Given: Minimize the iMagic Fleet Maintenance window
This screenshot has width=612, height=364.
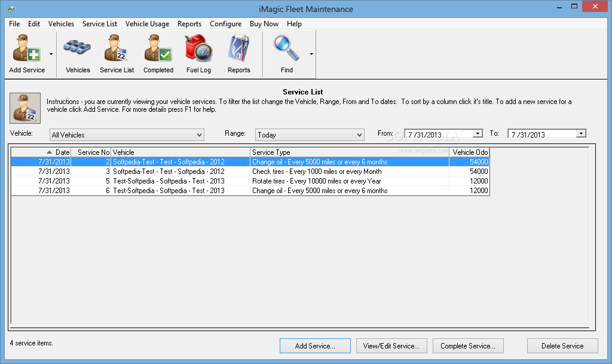Looking at the screenshot, I should [x=559, y=7].
